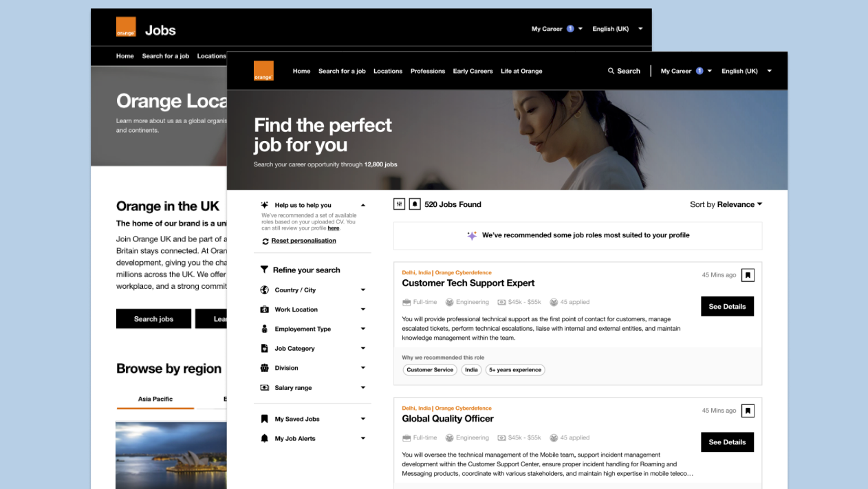Open Home in front window navbar
Screen dimensions: 868x489
pos(301,71)
